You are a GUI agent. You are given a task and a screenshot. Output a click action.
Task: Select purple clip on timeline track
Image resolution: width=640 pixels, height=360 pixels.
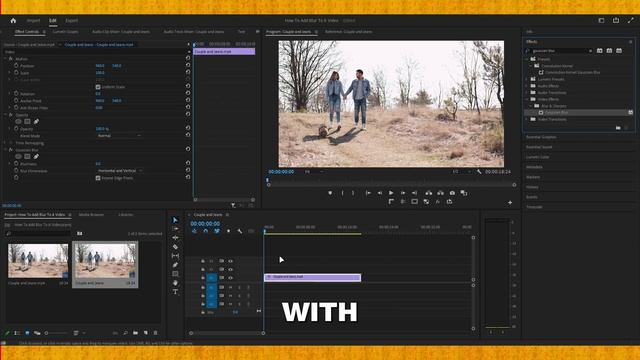click(313, 277)
